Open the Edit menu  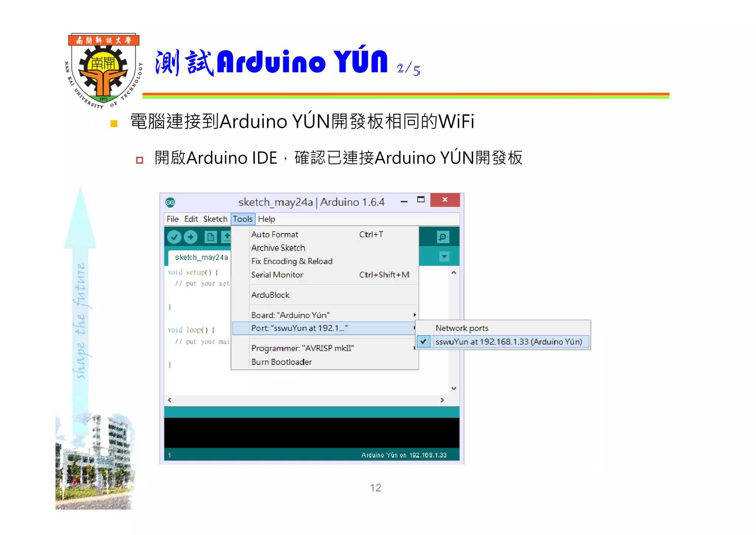(191, 219)
